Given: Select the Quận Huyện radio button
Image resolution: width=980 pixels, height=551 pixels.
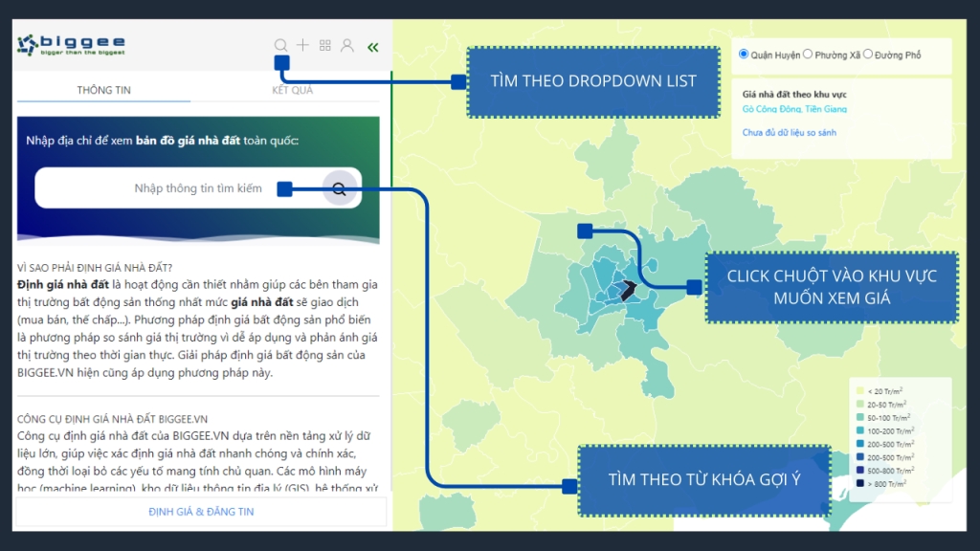Looking at the screenshot, I should (745, 55).
